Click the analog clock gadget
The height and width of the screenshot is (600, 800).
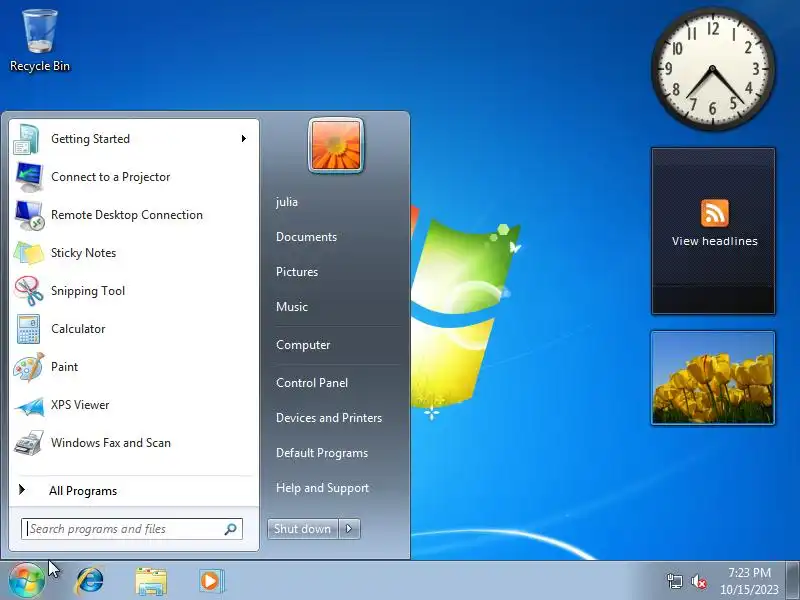tap(713, 69)
